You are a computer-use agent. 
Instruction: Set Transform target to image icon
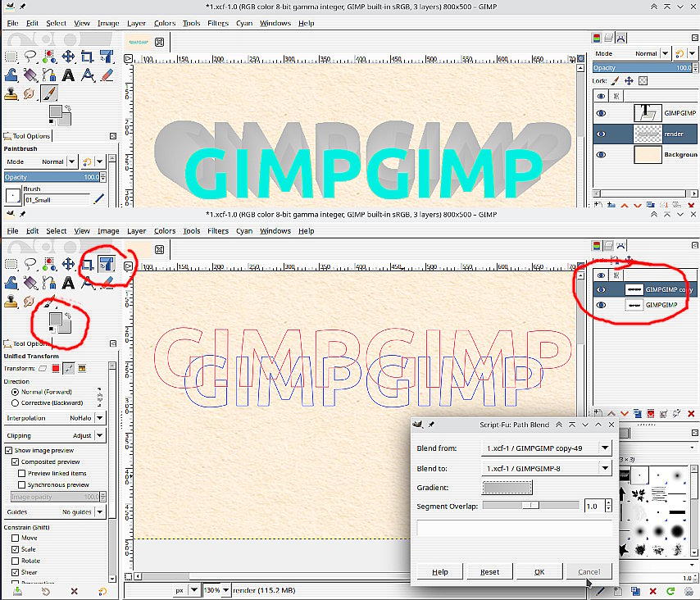[x=82, y=368]
